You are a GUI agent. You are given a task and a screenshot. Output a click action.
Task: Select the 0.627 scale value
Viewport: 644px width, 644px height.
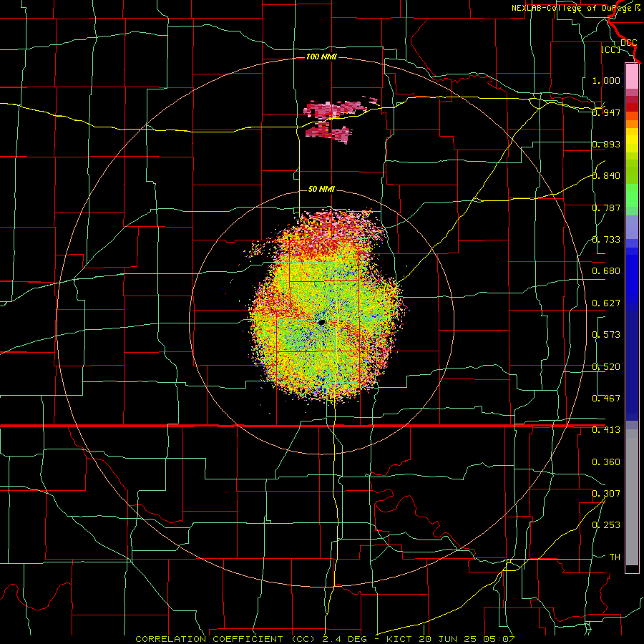coord(606,303)
